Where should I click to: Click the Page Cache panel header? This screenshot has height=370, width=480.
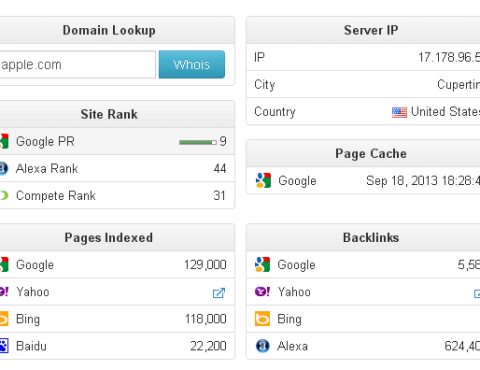[363, 154]
